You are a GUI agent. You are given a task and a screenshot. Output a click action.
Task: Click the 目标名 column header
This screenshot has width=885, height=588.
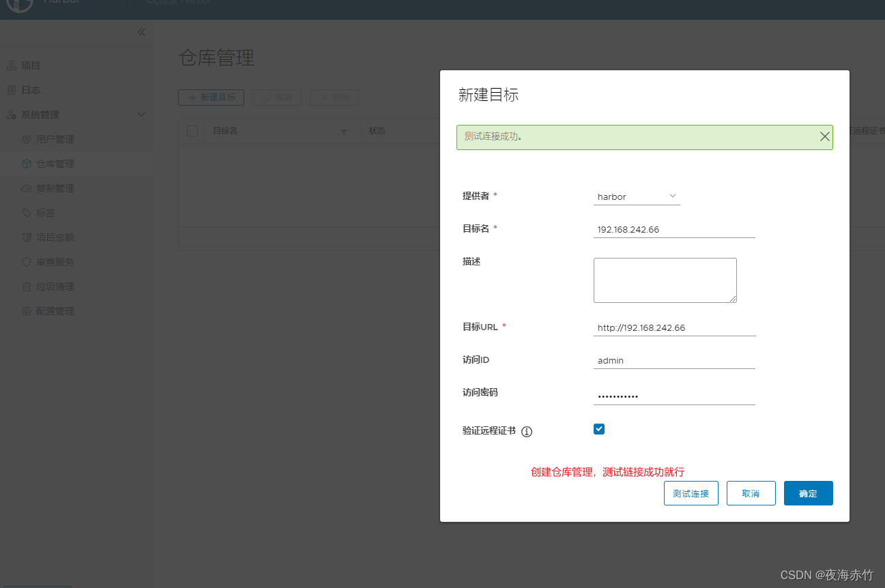point(225,131)
